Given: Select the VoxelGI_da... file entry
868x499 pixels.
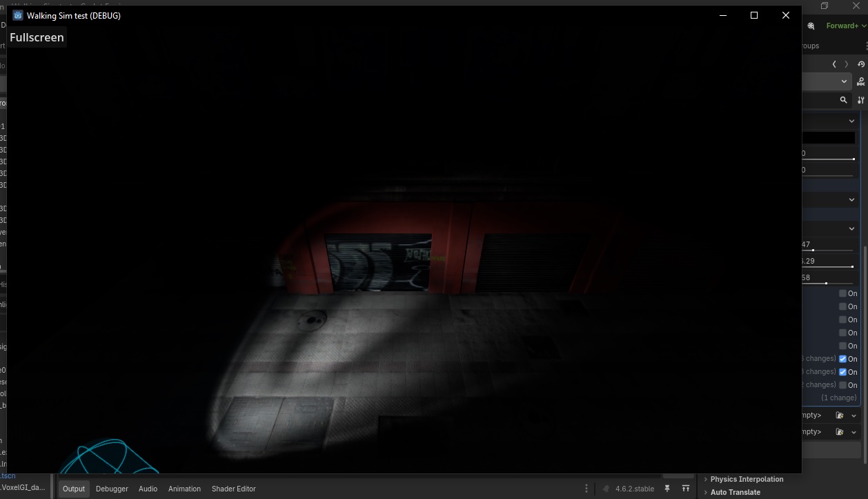Looking at the screenshot, I should pos(23,487).
